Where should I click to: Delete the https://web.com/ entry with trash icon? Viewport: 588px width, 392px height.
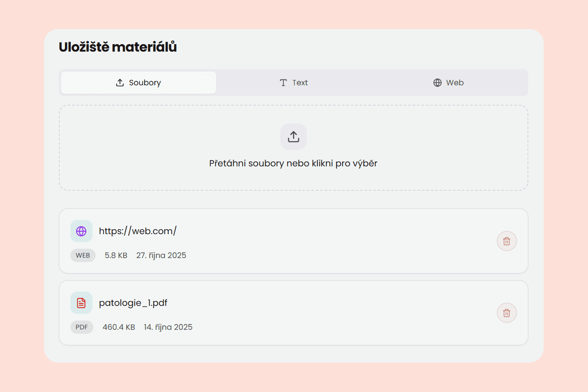(506, 241)
